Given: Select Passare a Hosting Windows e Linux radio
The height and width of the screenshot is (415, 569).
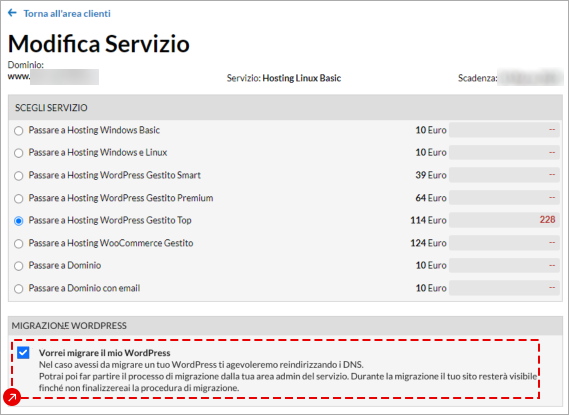Looking at the screenshot, I should (x=19, y=153).
